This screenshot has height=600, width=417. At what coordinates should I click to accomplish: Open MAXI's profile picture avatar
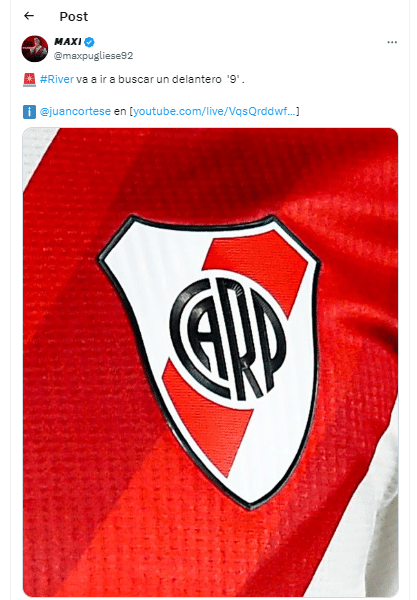click(34, 49)
